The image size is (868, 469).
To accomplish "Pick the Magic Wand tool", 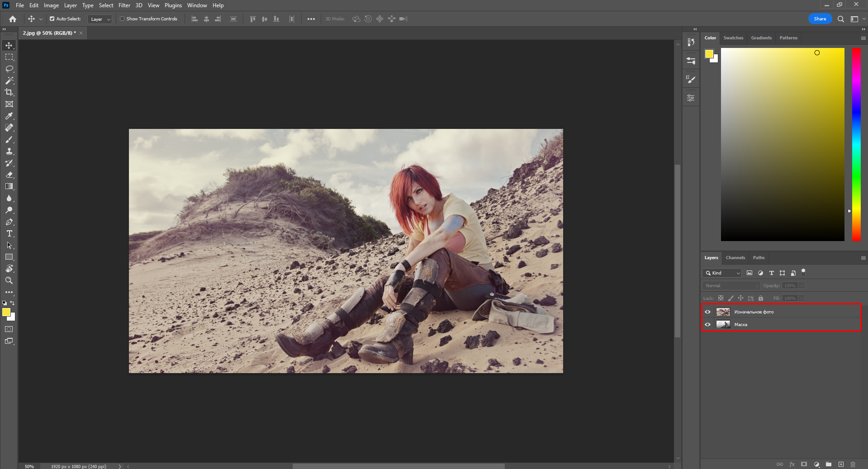I will 9,81.
